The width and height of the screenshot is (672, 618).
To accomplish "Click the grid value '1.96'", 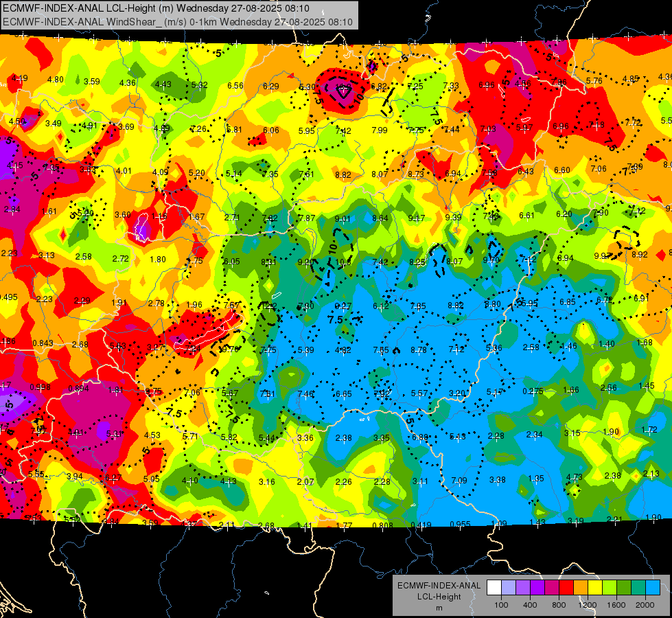I will (x=194, y=305).
